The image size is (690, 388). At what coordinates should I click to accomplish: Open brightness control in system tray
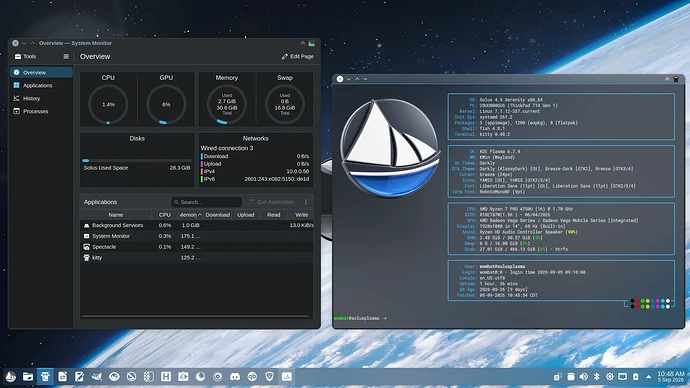point(609,377)
